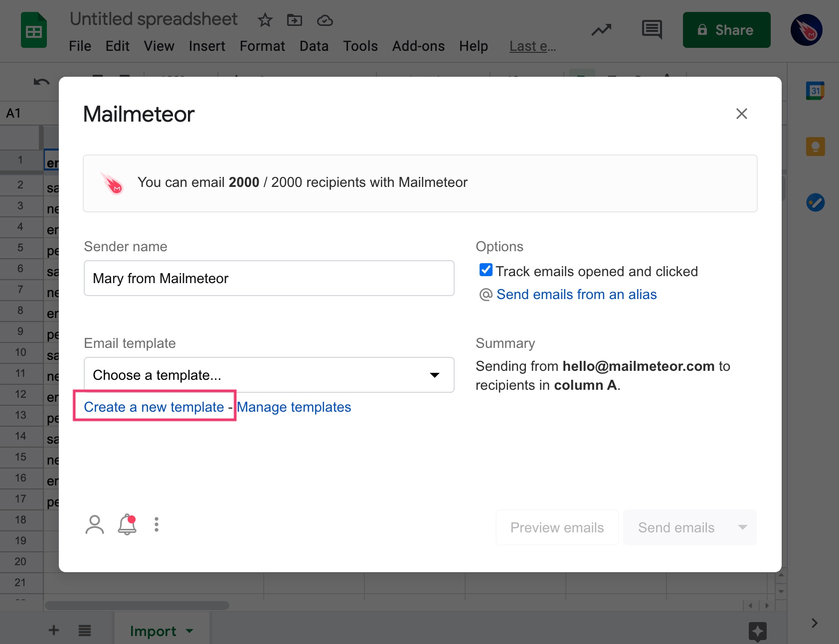Open the Tools menu
This screenshot has width=839, height=644.
click(360, 46)
